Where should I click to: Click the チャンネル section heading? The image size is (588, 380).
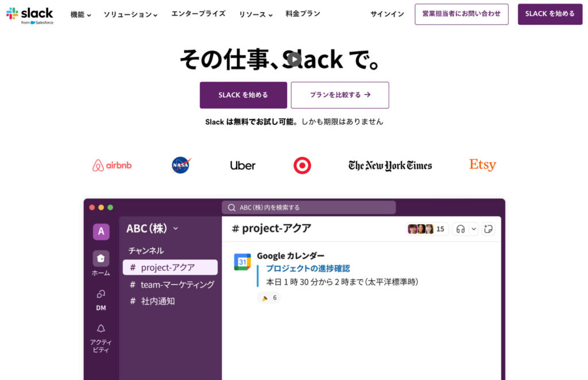(x=146, y=251)
